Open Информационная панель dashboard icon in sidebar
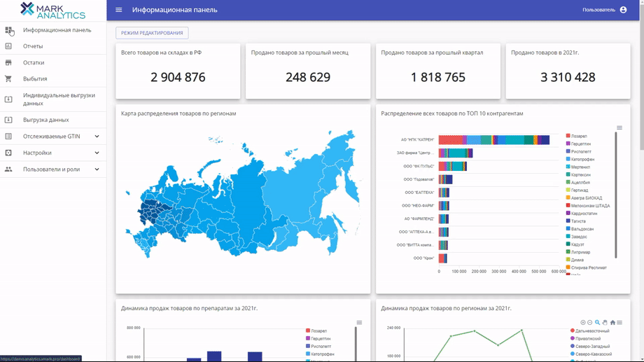The image size is (644, 362). [8, 30]
